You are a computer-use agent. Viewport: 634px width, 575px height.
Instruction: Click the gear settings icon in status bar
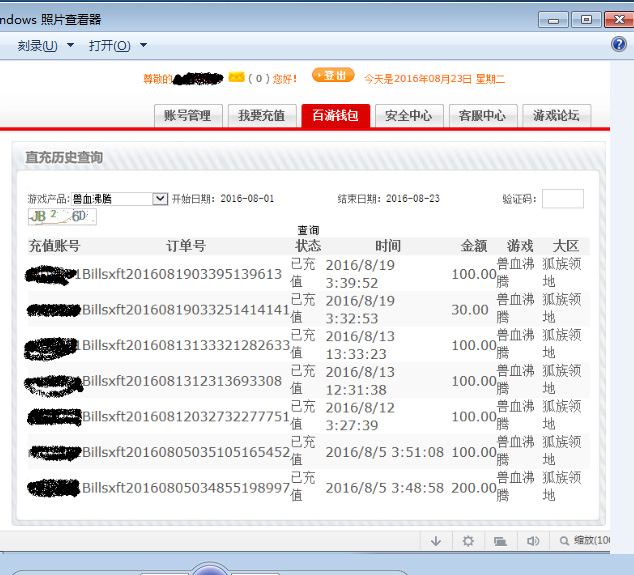click(x=468, y=541)
